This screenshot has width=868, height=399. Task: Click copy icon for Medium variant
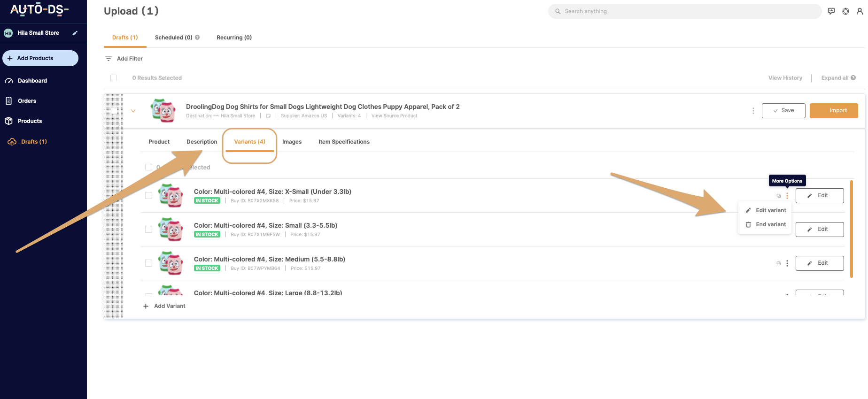click(778, 263)
